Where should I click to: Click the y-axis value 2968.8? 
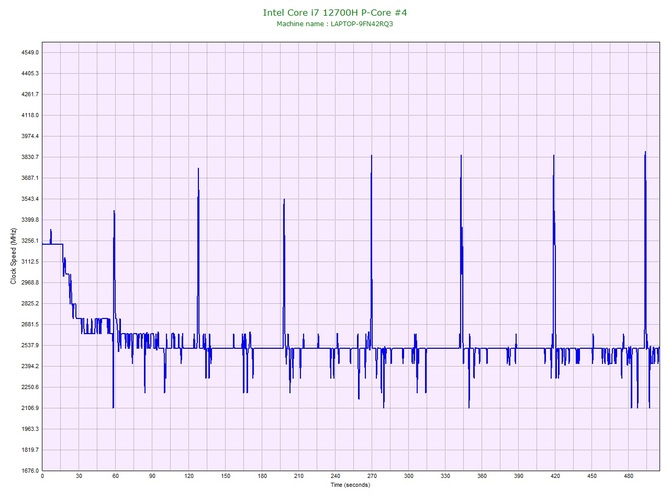30,283
